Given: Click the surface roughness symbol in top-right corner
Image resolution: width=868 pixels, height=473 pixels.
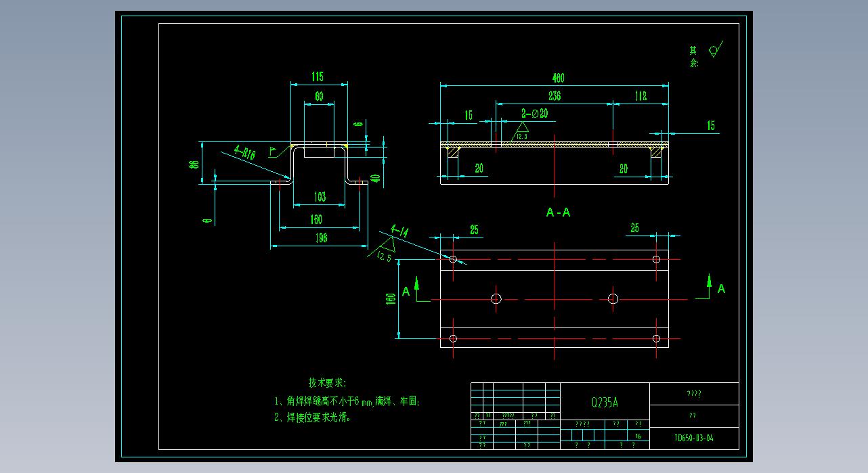Looking at the screenshot, I should point(715,50).
